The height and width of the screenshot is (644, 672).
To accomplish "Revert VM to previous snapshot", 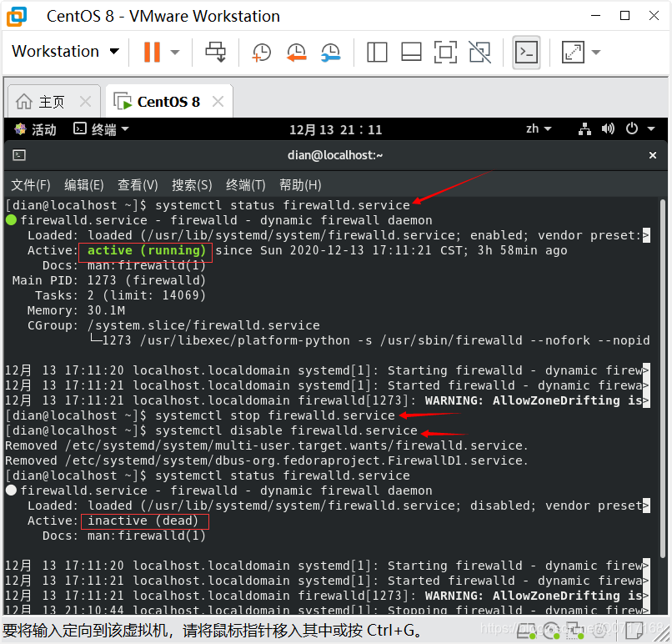I will 296,53.
